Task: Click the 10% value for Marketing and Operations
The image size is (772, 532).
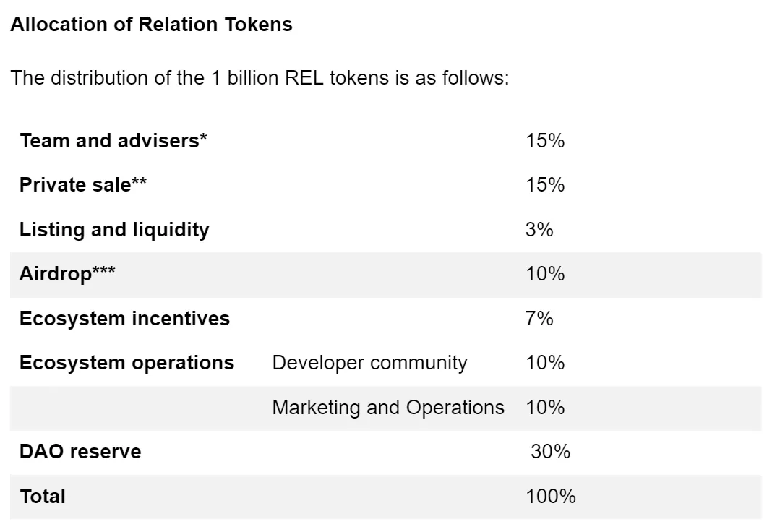Action: (545, 408)
